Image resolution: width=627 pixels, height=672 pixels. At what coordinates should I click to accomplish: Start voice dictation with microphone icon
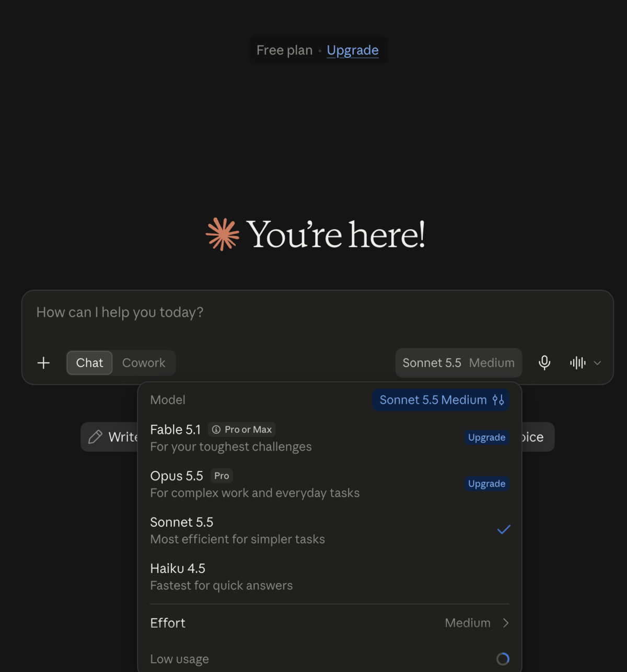tap(544, 363)
